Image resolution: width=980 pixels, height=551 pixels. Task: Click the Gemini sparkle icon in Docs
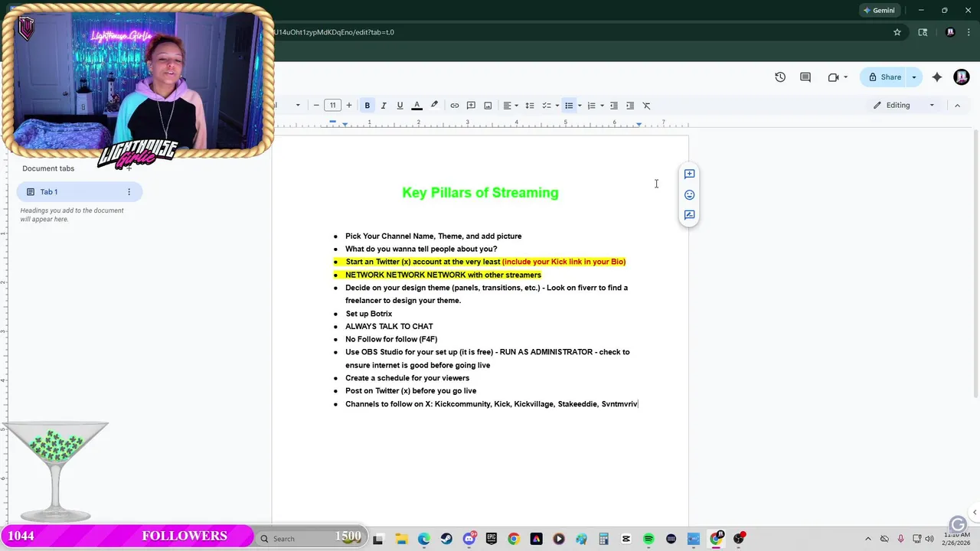pyautogui.click(x=937, y=77)
